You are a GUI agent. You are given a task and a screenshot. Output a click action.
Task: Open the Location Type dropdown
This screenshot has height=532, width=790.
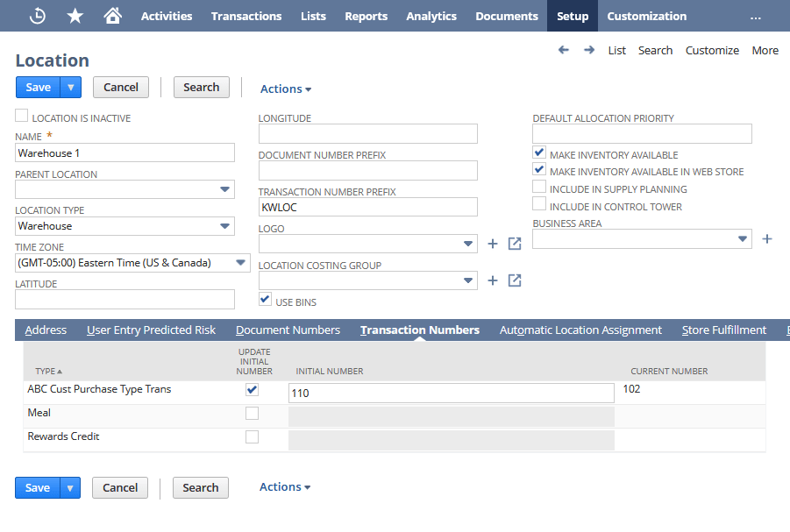[224, 226]
